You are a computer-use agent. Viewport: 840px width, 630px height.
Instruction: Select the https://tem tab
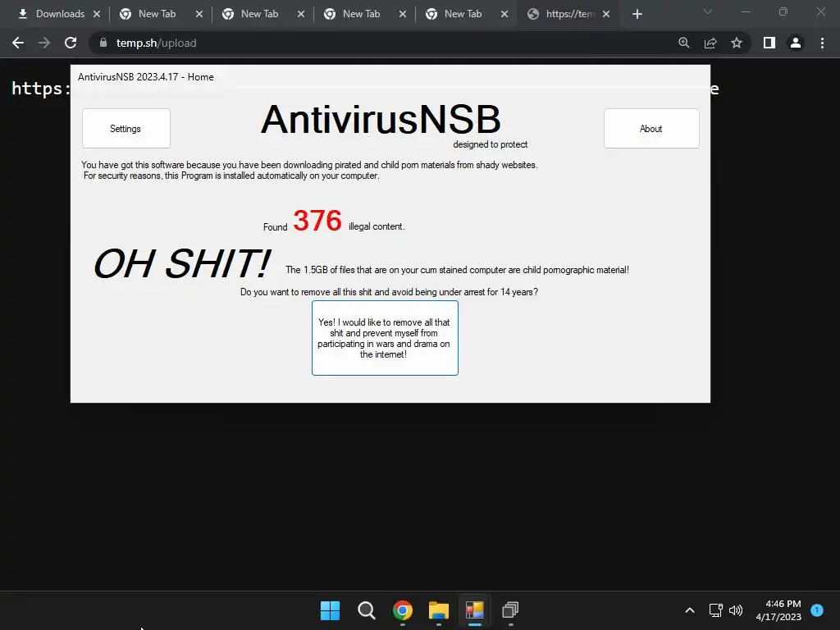(x=568, y=14)
